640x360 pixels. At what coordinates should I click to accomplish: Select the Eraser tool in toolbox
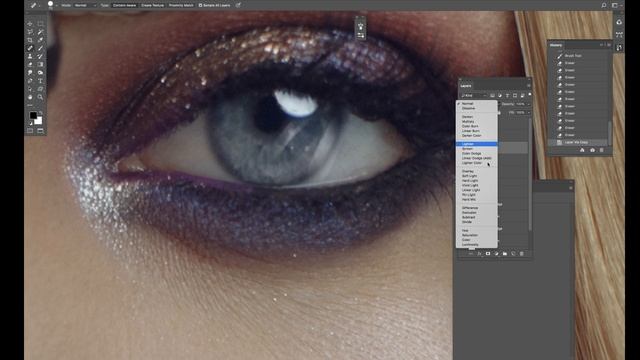point(30,64)
